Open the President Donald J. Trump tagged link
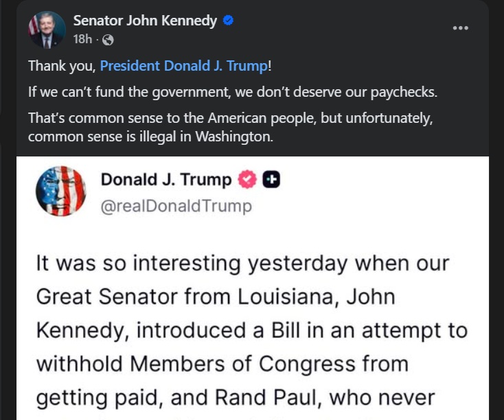Image resolution: width=504 pixels, height=420 pixels. pos(183,67)
